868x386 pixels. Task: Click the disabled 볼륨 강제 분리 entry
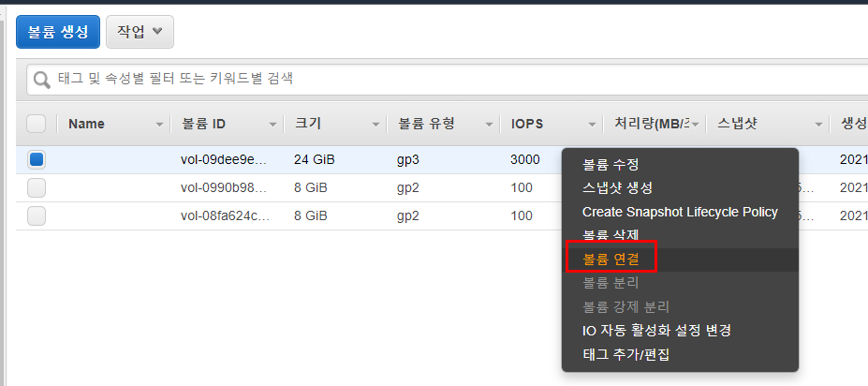coord(680,306)
